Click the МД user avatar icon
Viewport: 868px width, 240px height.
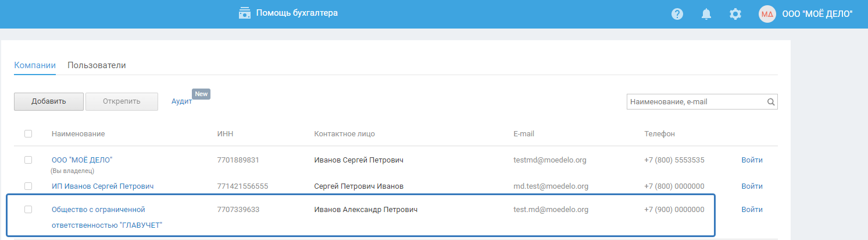(x=767, y=14)
